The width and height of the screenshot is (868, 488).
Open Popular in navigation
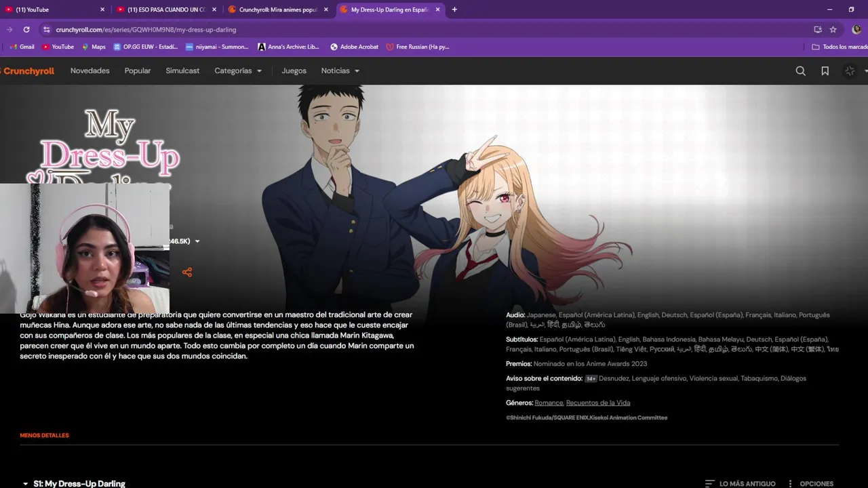pos(138,70)
